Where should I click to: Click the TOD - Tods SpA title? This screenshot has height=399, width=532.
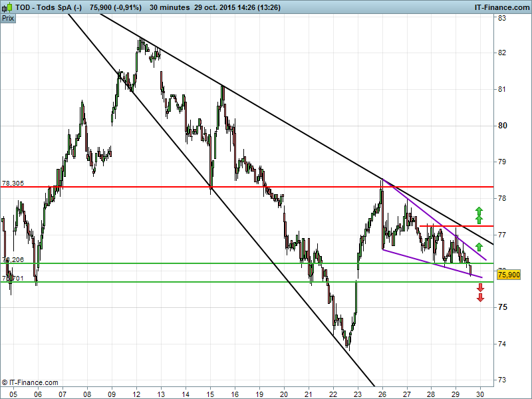pyautogui.click(x=49, y=7)
